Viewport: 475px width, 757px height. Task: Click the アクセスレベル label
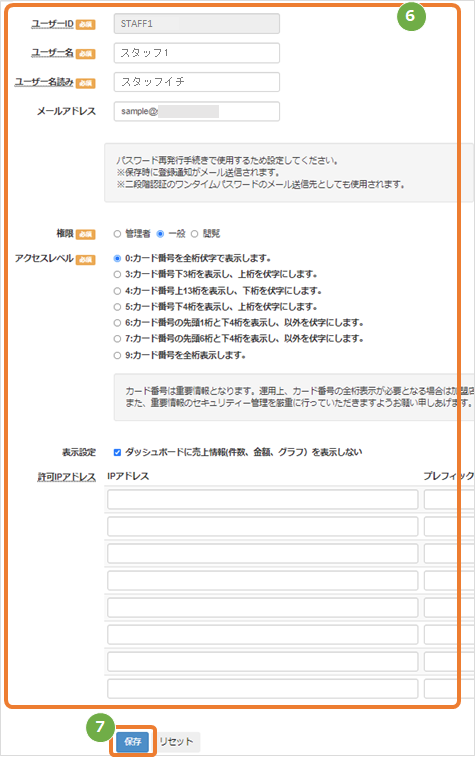[x=44, y=258]
